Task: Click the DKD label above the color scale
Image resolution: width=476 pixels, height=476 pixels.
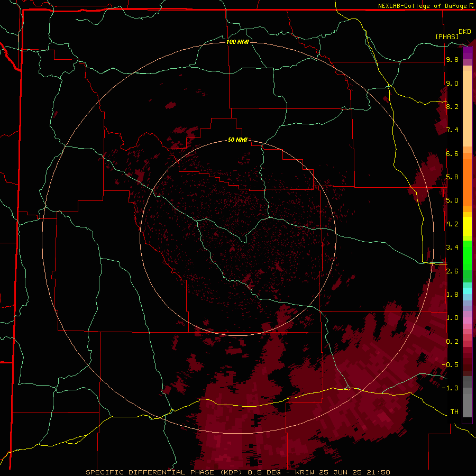Action: 464,32
